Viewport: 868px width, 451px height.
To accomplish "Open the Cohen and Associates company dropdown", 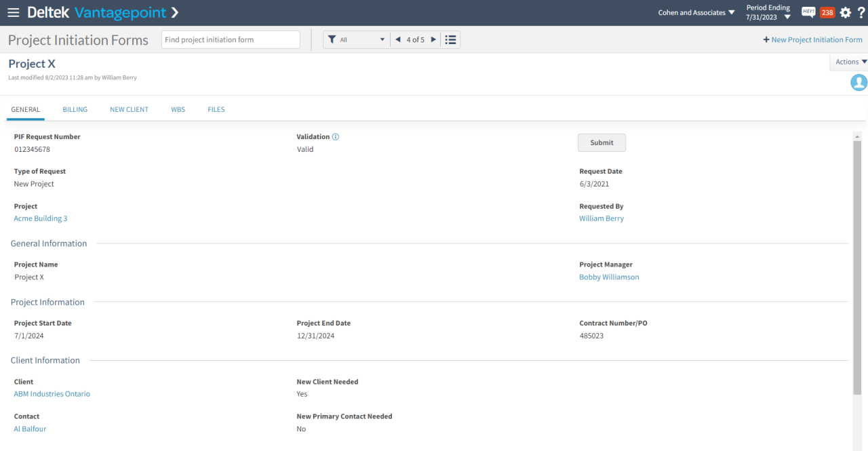I will [x=696, y=13].
